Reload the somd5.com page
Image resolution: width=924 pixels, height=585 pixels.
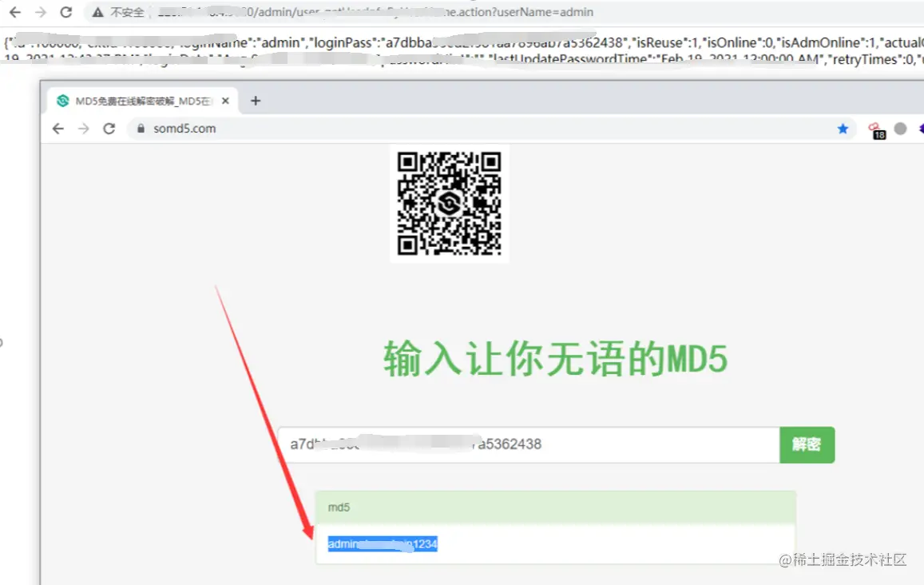coord(109,129)
